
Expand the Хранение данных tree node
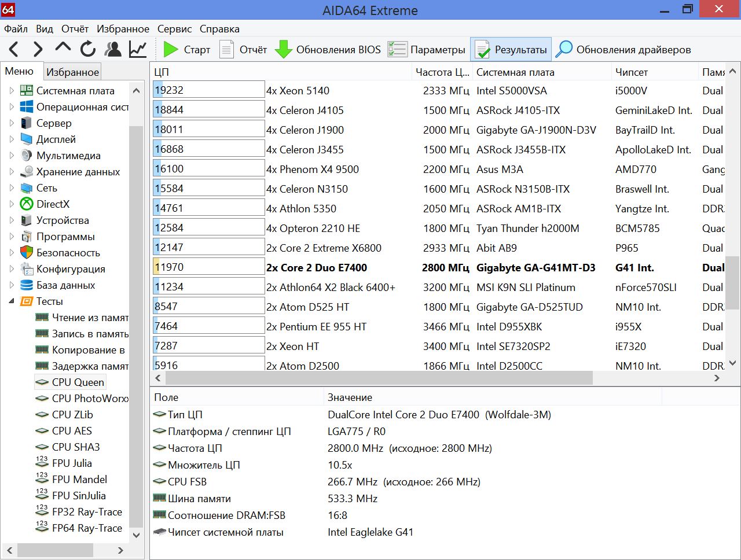tap(12, 171)
